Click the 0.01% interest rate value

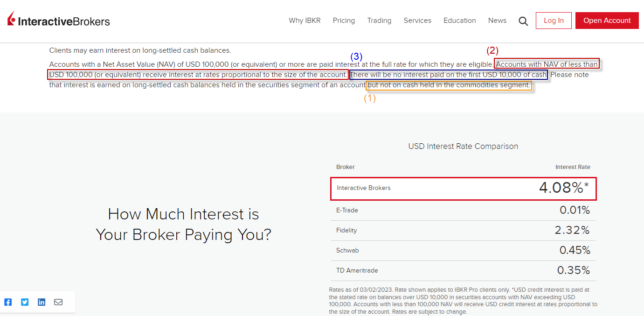click(575, 211)
